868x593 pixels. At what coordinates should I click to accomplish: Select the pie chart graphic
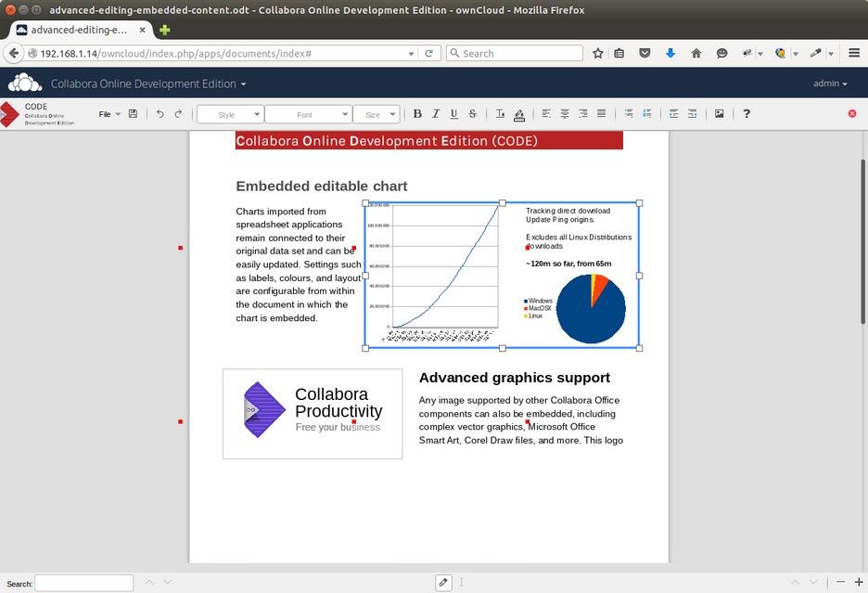click(591, 308)
